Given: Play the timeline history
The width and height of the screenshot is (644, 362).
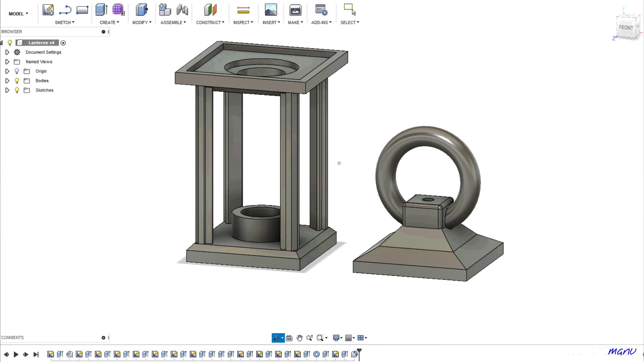Looking at the screenshot, I should tap(16, 354).
